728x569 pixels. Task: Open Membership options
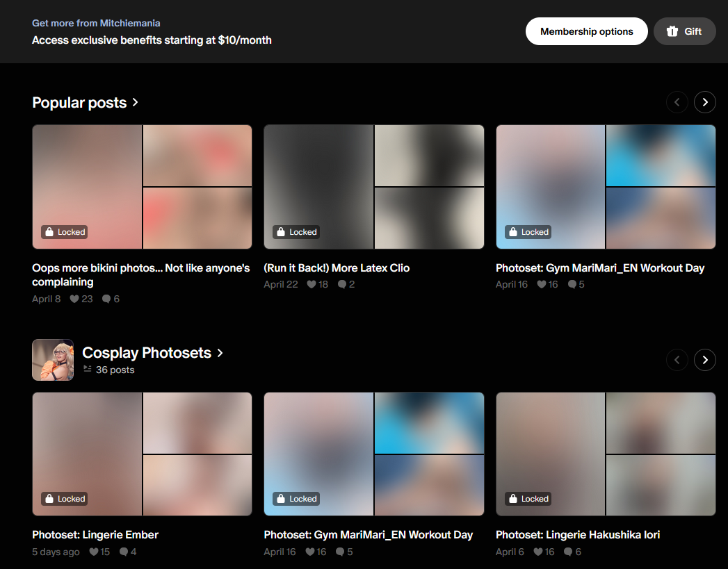[x=586, y=31]
